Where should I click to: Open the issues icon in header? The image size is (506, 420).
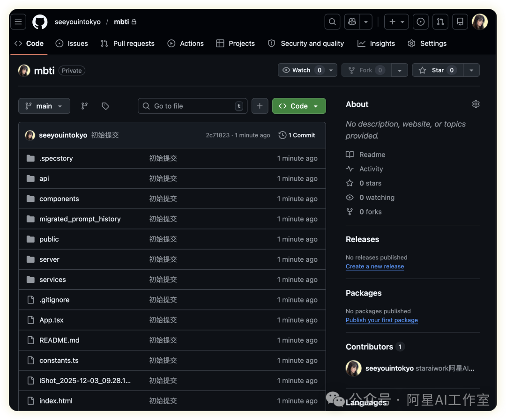pos(421,22)
